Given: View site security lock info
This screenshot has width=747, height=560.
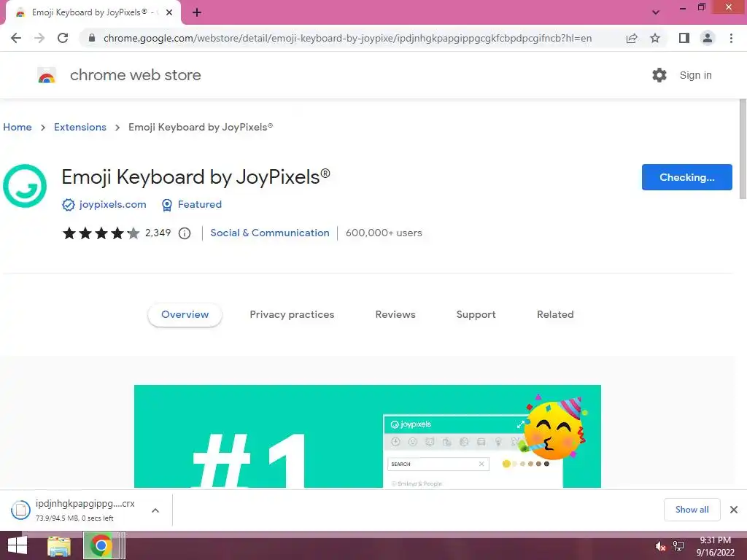Looking at the screenshot, I should coord(92,38).
